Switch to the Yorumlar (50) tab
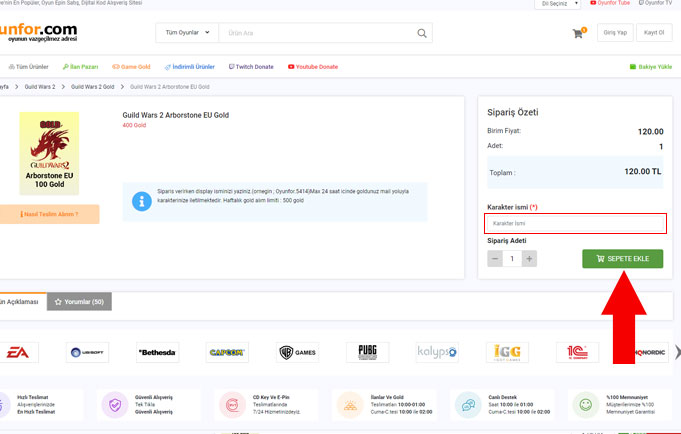The height and width of the screenshot is (434, 681). [x=79, y=301]
